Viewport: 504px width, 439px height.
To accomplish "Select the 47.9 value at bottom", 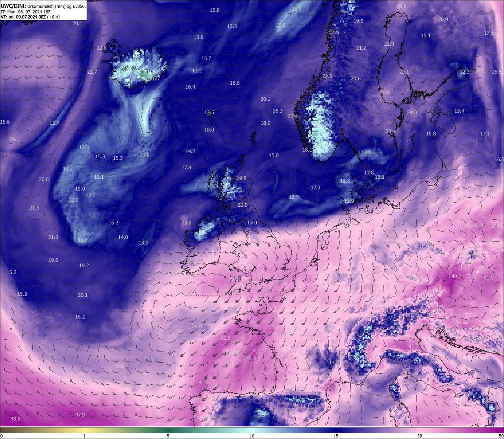I will 80,415.
